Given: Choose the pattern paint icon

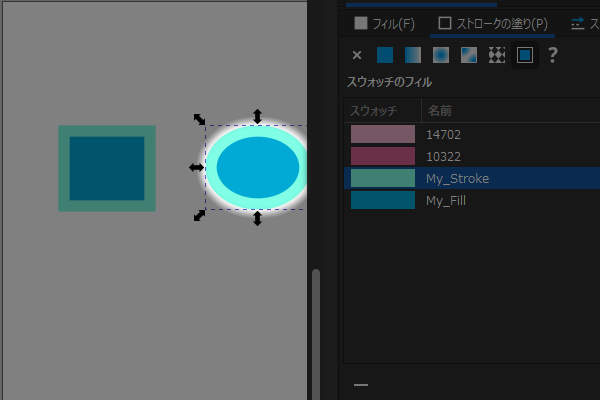Looking at the screenshot, I should click(x=497, y=55).
